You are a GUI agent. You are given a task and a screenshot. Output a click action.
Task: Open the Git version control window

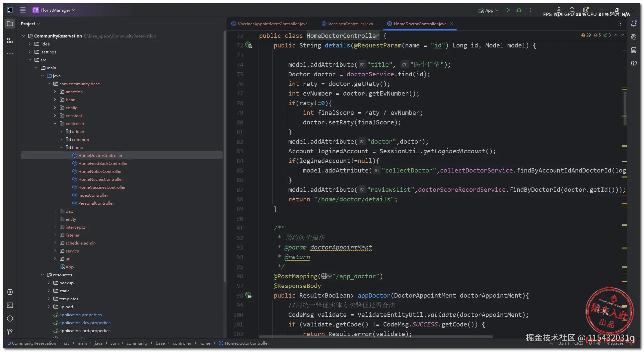(10, 332)
